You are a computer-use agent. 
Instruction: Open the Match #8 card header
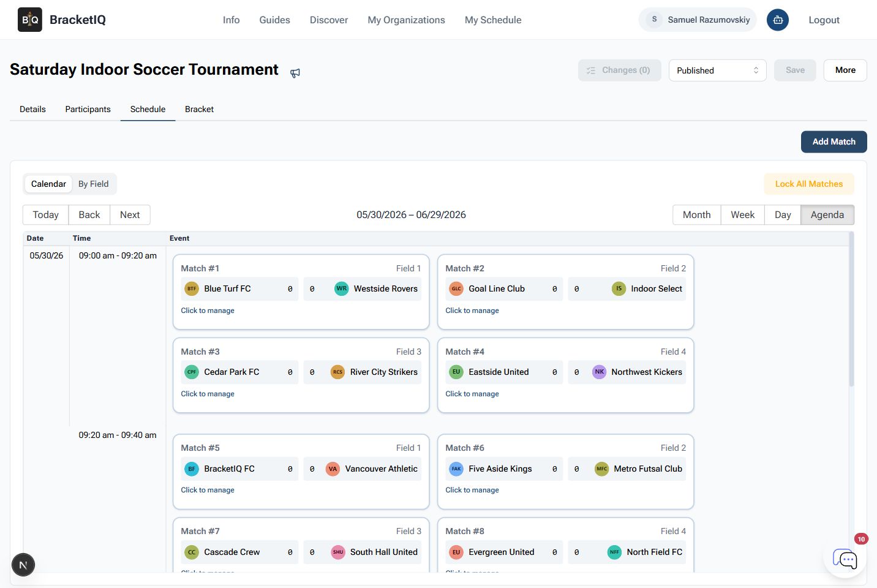tap(566, 531)
